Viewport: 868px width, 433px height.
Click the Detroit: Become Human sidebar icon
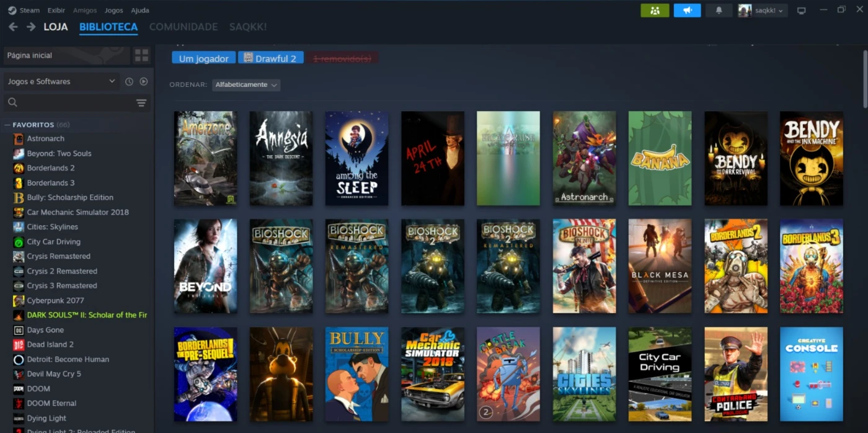[x=19, y=360]
